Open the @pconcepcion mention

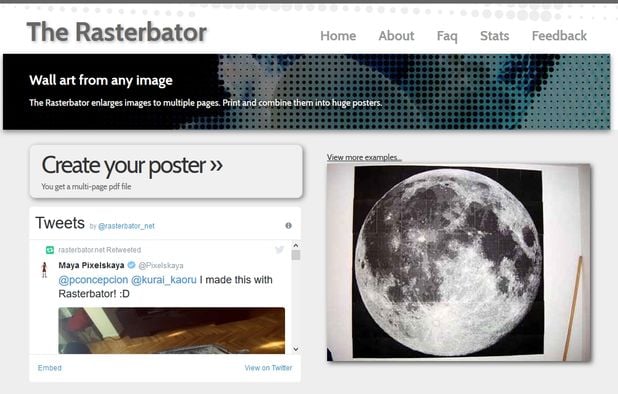point(93,280)
